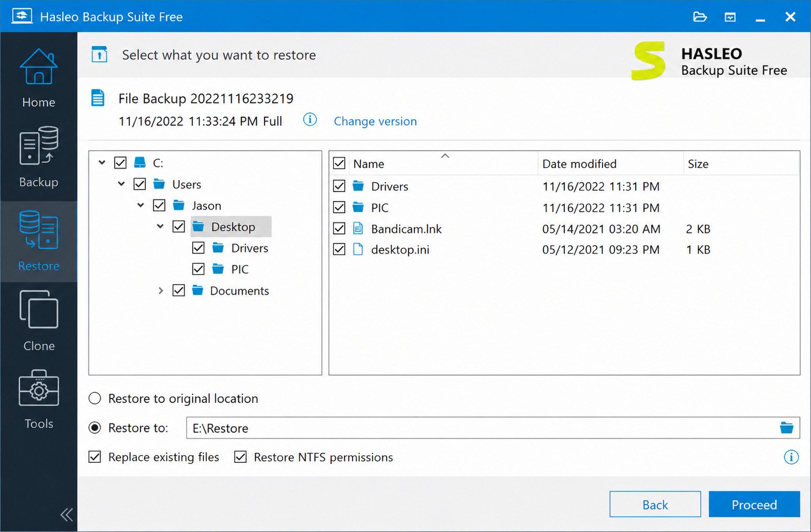Uncheck the C: drive checkbox in tree
The width and height of the screenshot is (811, 532).
(120, 163)
